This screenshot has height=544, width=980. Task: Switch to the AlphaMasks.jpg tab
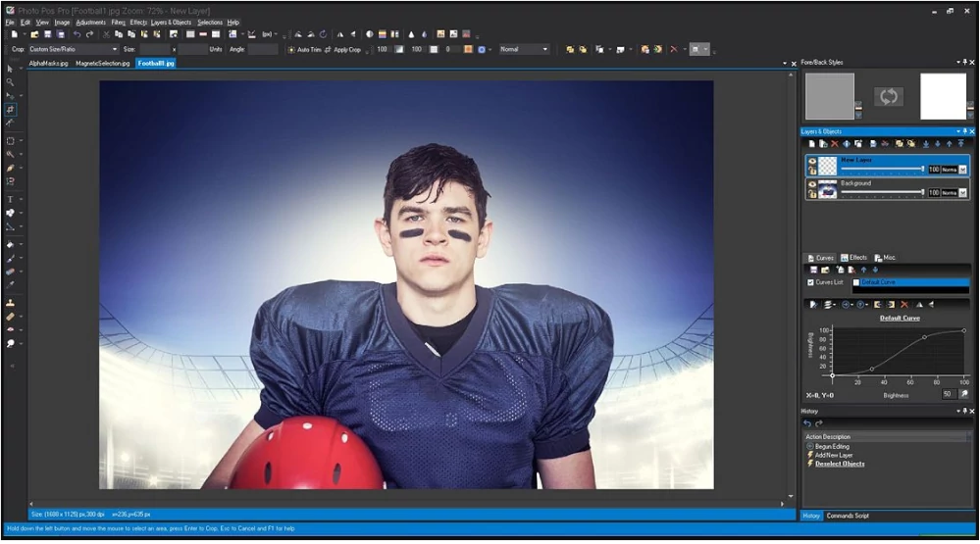[48, 63]
